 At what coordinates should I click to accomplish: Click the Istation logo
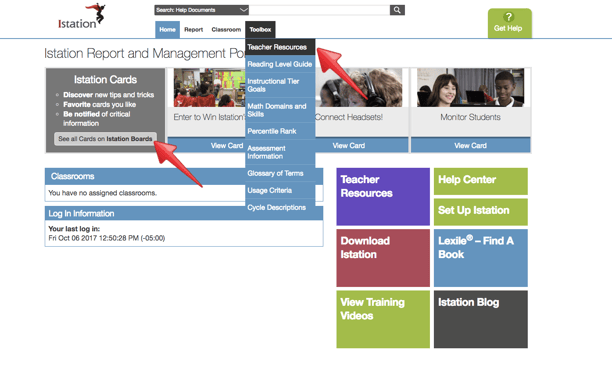[x=82, y=16]
